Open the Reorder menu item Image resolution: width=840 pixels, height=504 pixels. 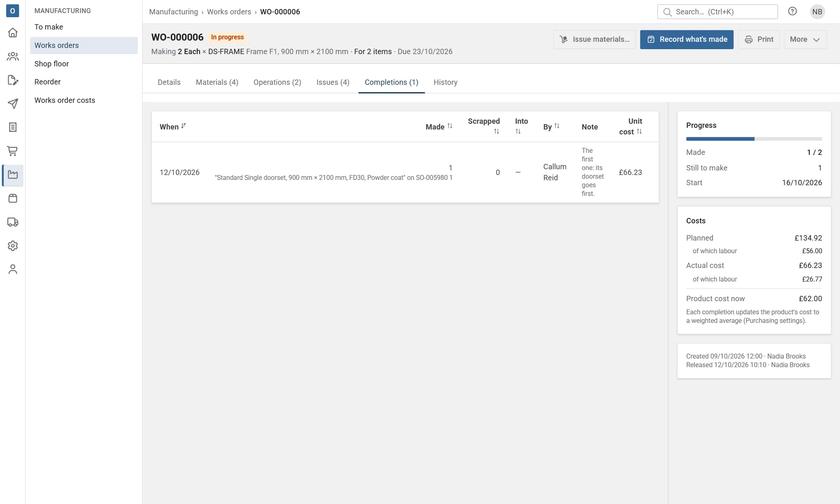pos(84,82)
